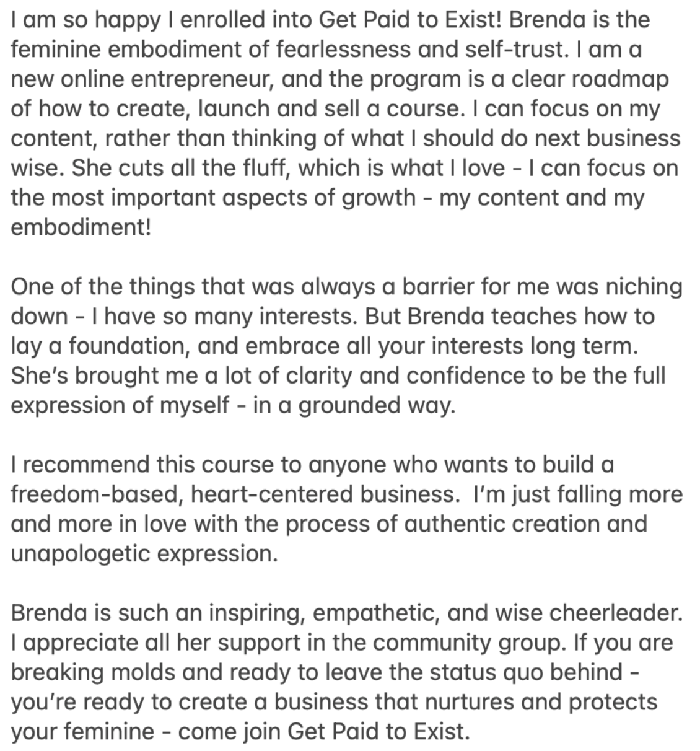Click the word "embodiment!" ending the first paragraph

click(x=81, y=228)
